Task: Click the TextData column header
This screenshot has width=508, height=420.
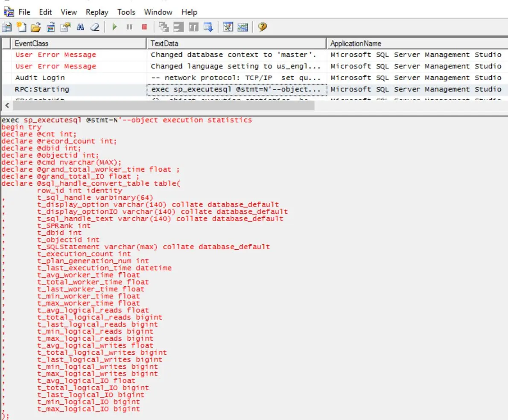Action: click(x=236, y=44)
